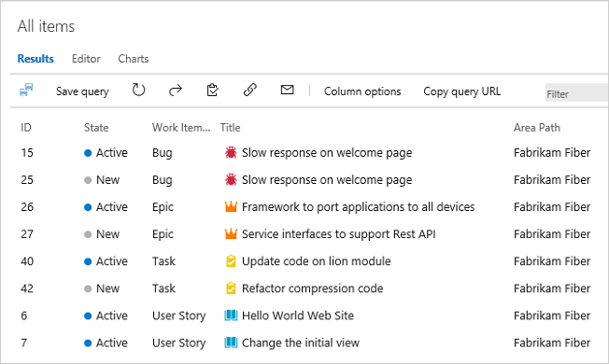The image size is (609, 364).
Task: Sort by the State column header
Action: click(x=96, y=128)
